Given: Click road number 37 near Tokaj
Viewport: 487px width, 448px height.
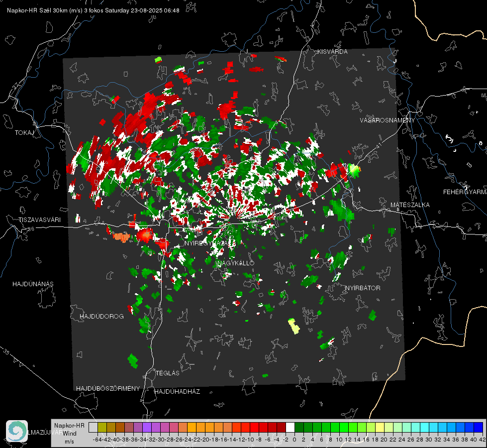Looking at the screenshot, I should point(15,86).
